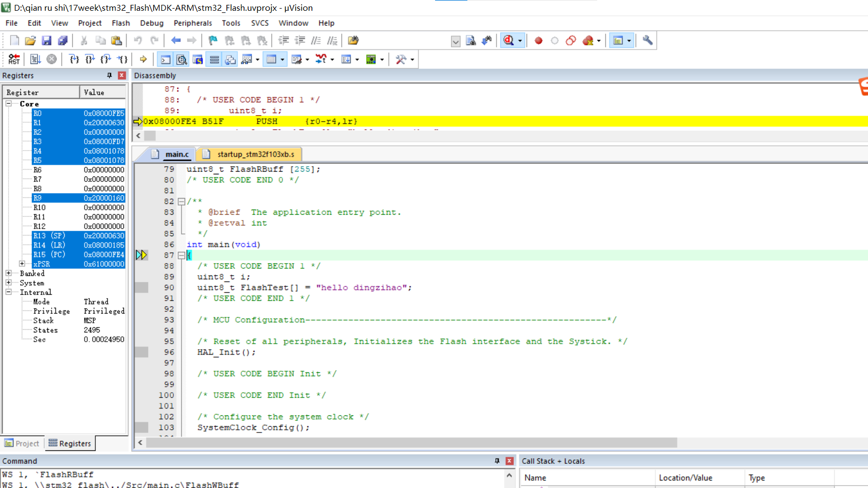
Task: Open the Serial windows icon
Action: (296, 59)
